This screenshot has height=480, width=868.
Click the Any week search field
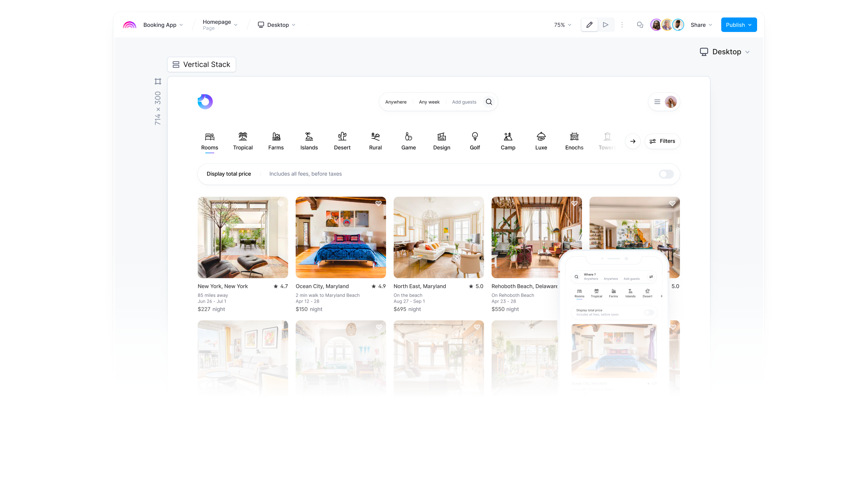pos(429,102)
